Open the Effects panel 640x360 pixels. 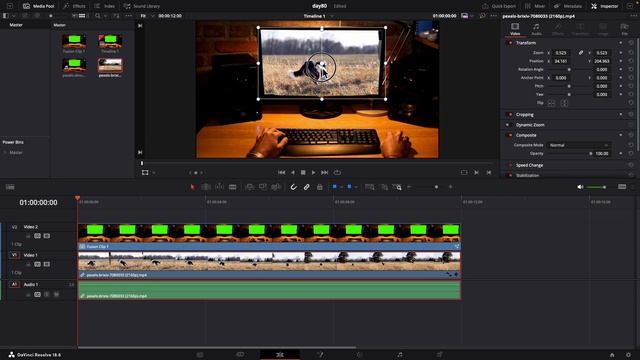[74, 6]
